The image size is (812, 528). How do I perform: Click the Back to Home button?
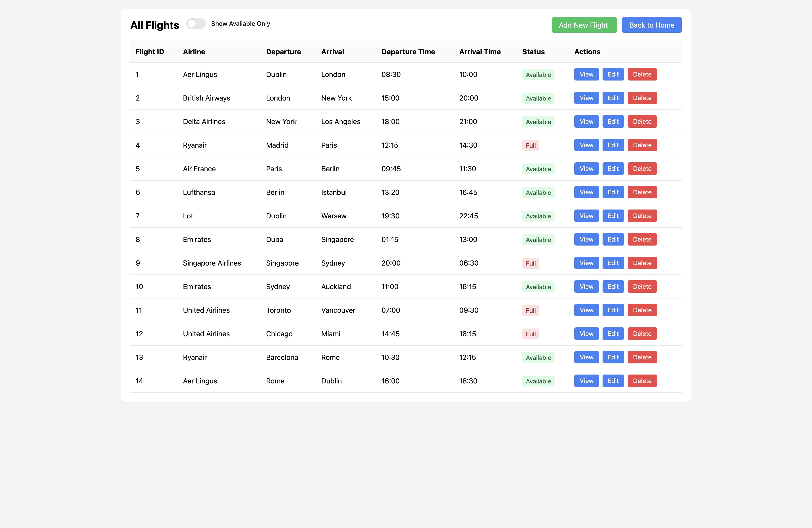point(651,25)
